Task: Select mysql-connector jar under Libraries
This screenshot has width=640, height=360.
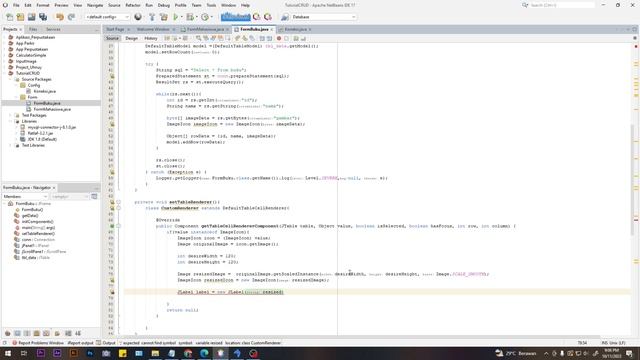Action: click(52, 127)
